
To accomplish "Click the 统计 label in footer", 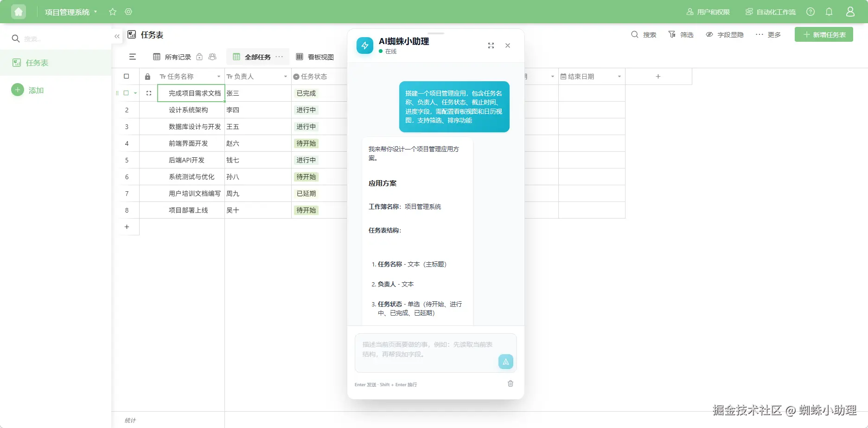I will (130, 420).
